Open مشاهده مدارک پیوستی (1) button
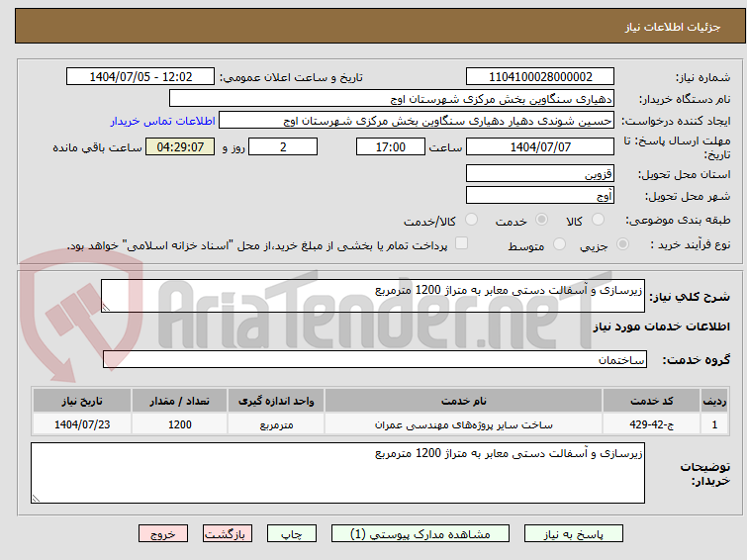The image size is (747, 560). (420, 534)
